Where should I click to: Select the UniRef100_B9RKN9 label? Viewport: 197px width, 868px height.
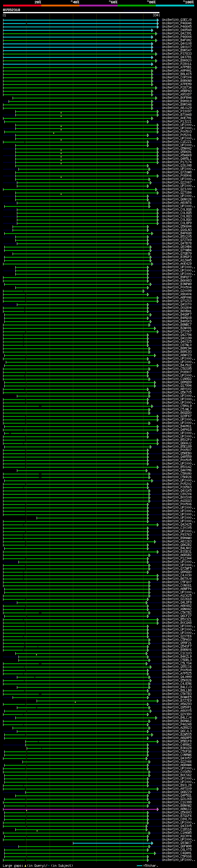point(177,81)
